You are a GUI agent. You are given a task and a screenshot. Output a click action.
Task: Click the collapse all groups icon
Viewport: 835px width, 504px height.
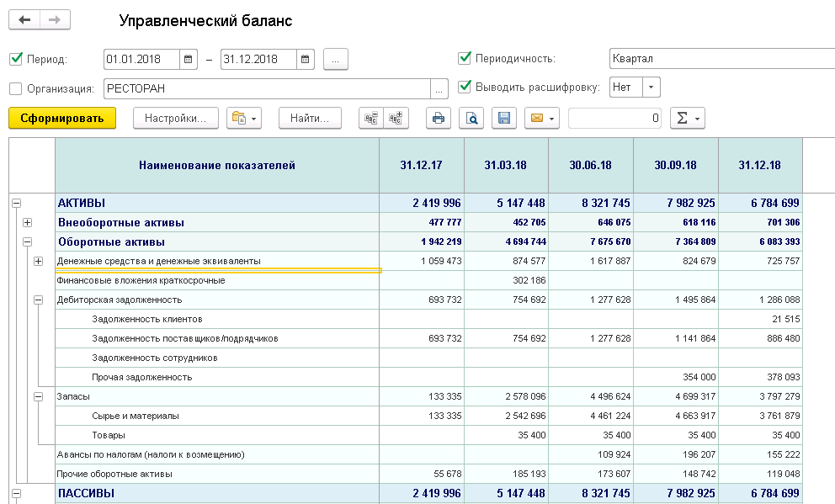[x=370, y=119]
